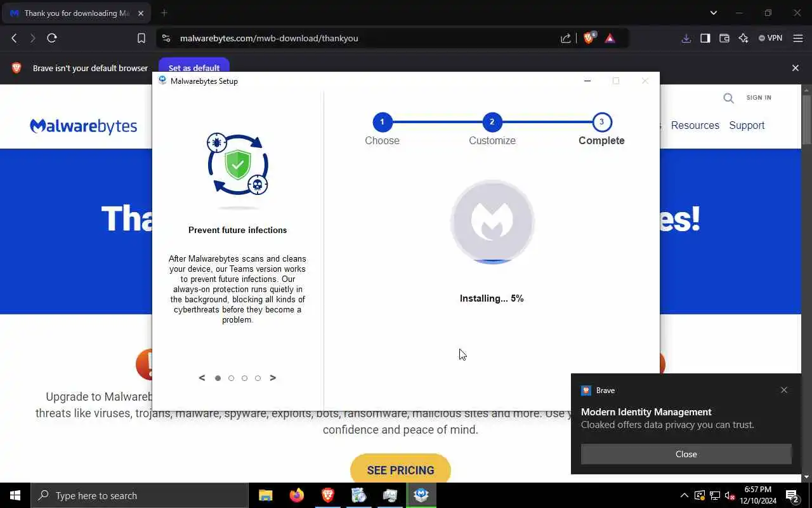Click the Brave icon in the taskbar

click(x=327, y=495)
